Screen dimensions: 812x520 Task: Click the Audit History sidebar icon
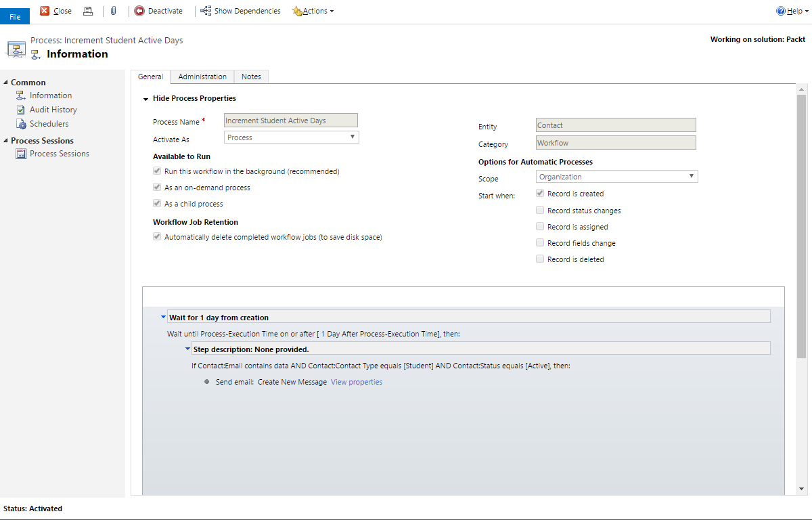pyautogui.click(x=21, y=110)
